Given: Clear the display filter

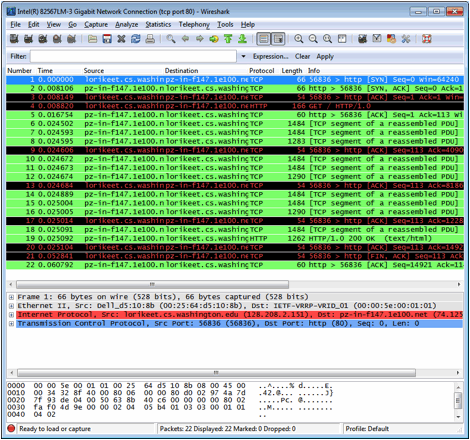Looking at the screenshot, I should (302, 56).
